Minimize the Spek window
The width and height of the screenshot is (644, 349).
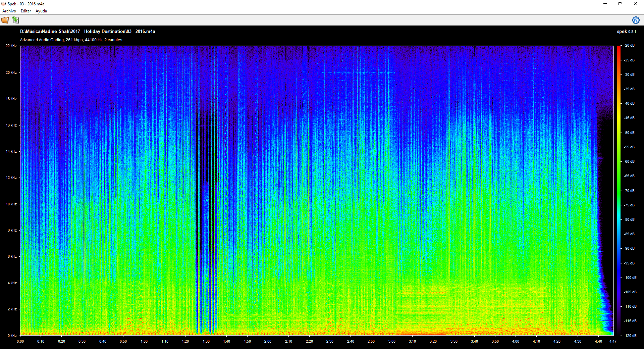tap(605, 4)
